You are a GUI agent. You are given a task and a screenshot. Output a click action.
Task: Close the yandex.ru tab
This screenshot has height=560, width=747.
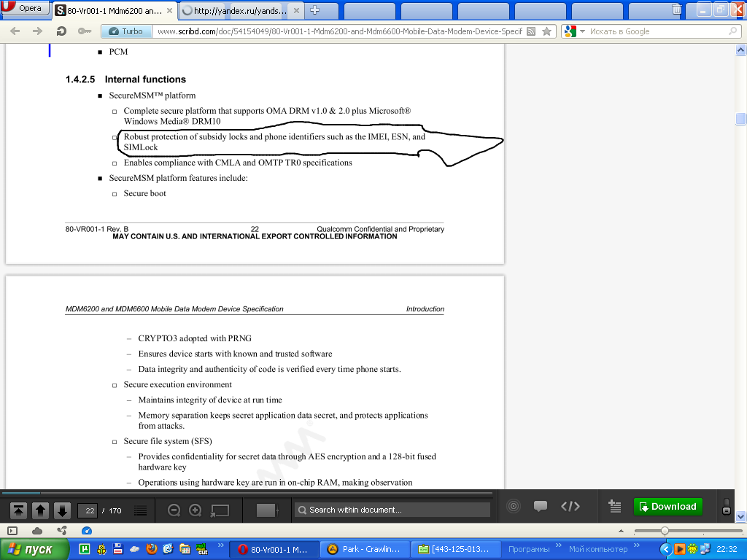pos(296,10)
